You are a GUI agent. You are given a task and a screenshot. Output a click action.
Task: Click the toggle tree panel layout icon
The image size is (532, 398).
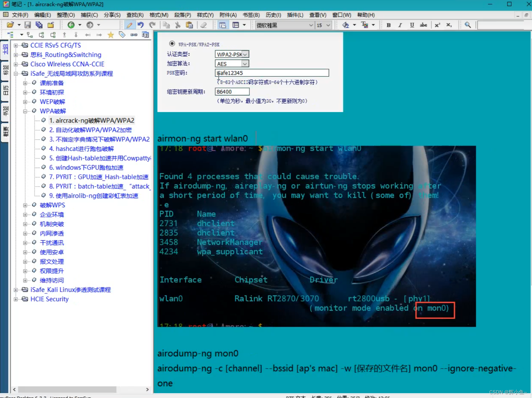[x=222, y=25]
